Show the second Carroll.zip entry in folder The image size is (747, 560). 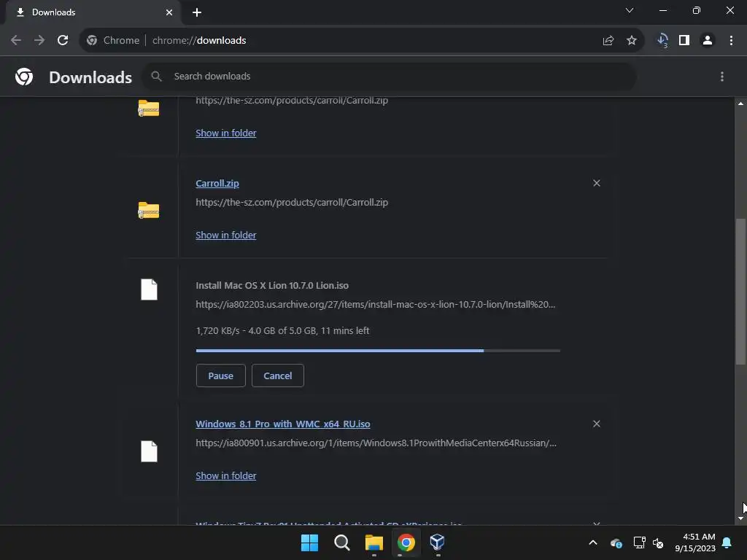pos(226,236)
